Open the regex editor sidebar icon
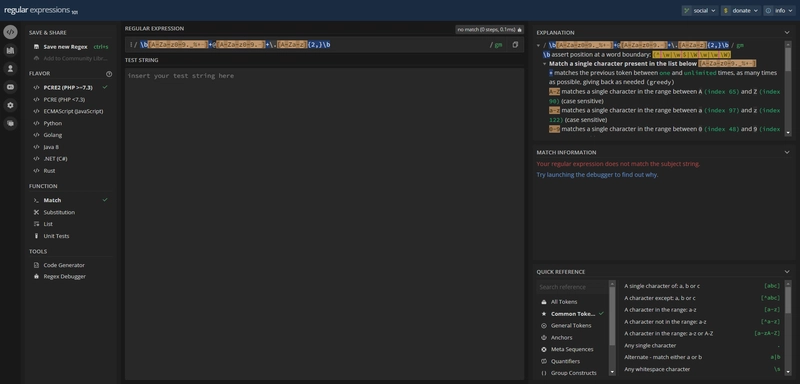 (x=10, y=32)
